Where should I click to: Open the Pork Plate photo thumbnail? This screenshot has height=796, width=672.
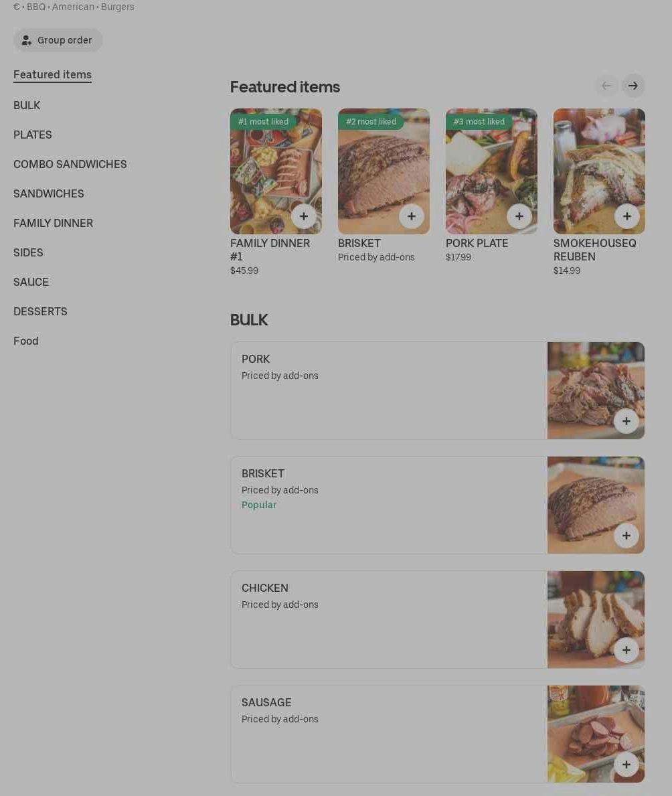tap(491, 171)
